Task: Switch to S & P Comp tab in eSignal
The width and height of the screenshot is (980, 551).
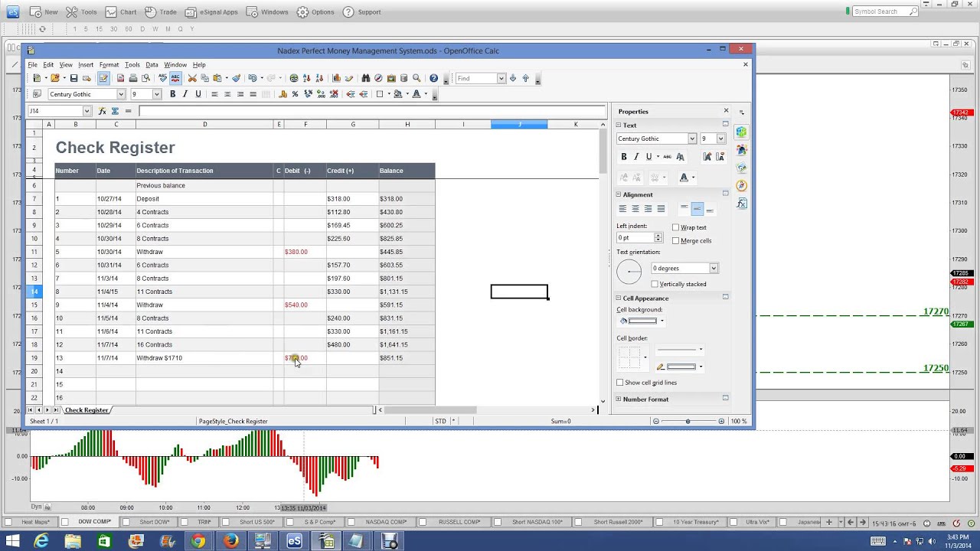Action: [319, 522]
